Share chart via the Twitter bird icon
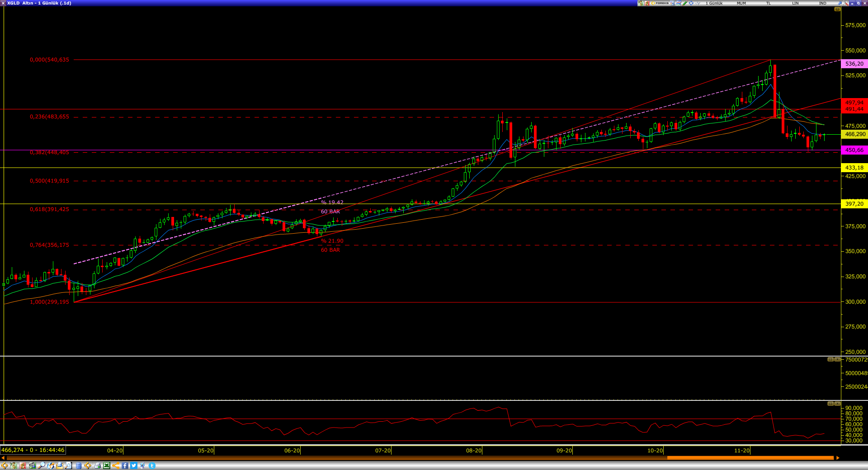 (x=134, y=465)
